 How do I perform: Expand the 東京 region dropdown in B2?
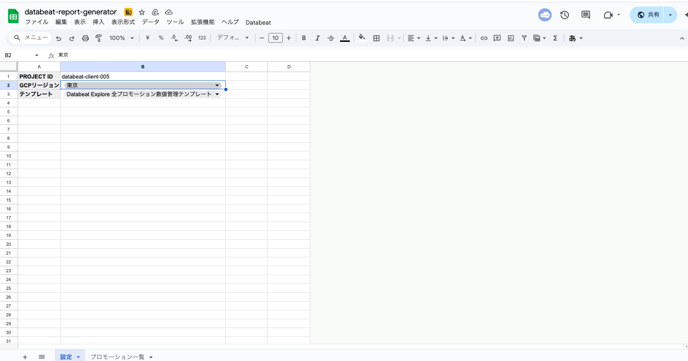pyautogui.click(x=217, y=85)
